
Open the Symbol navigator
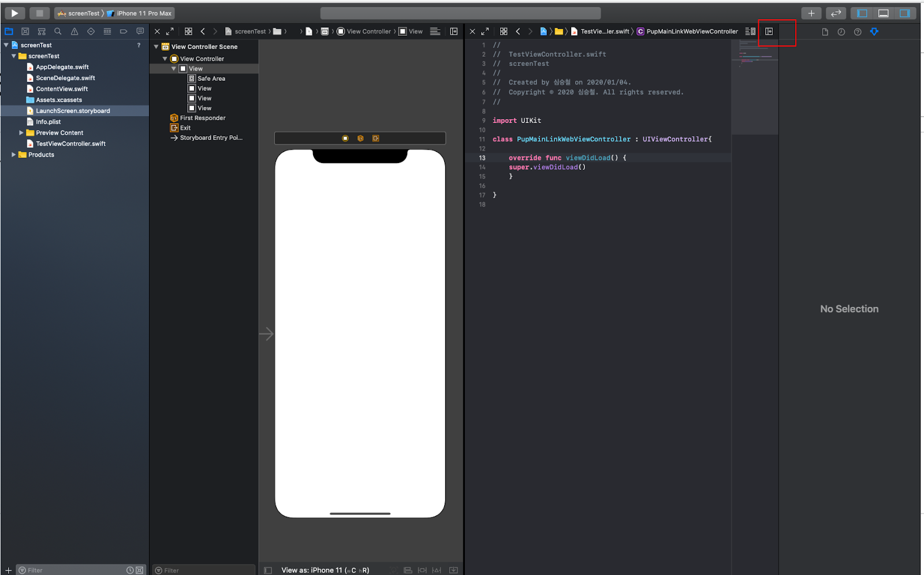point(42,31)
